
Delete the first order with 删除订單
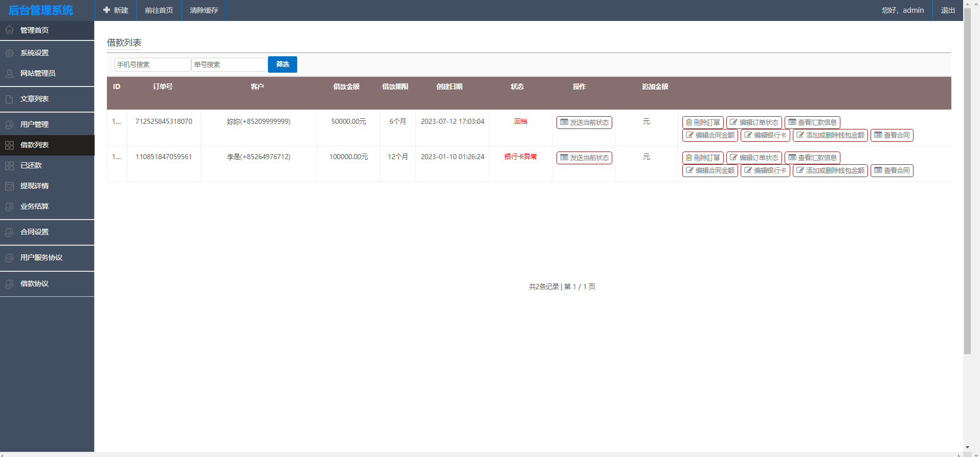tap(703, 122)
